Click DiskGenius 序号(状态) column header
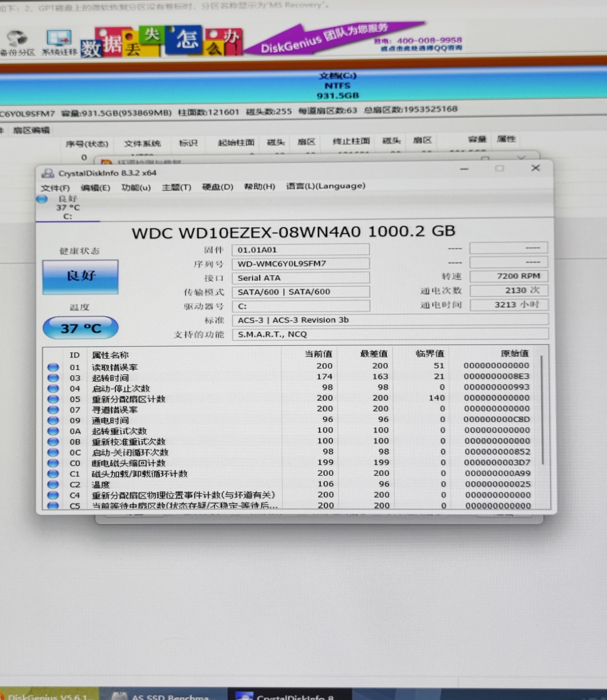Screen dimensions: 607x700 tap(87, 144)
